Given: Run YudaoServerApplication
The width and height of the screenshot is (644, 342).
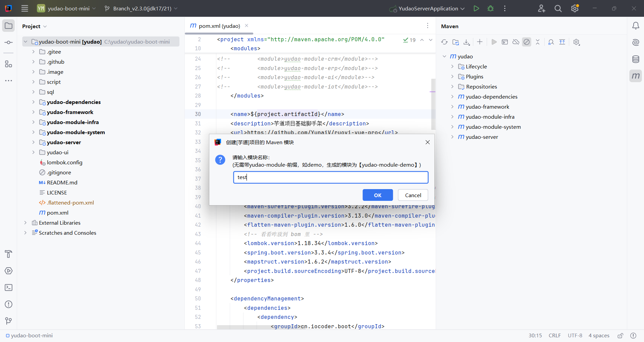Looking at the screenshot, I should [x=476, y=8].
